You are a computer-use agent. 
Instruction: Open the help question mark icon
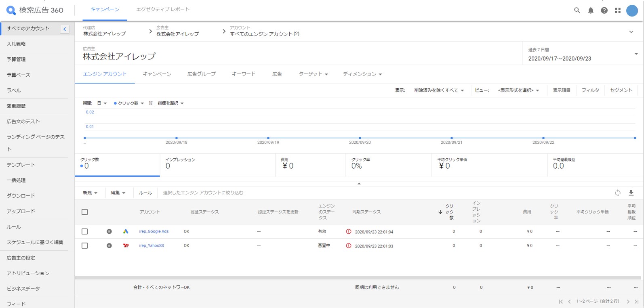pos(604,10)
